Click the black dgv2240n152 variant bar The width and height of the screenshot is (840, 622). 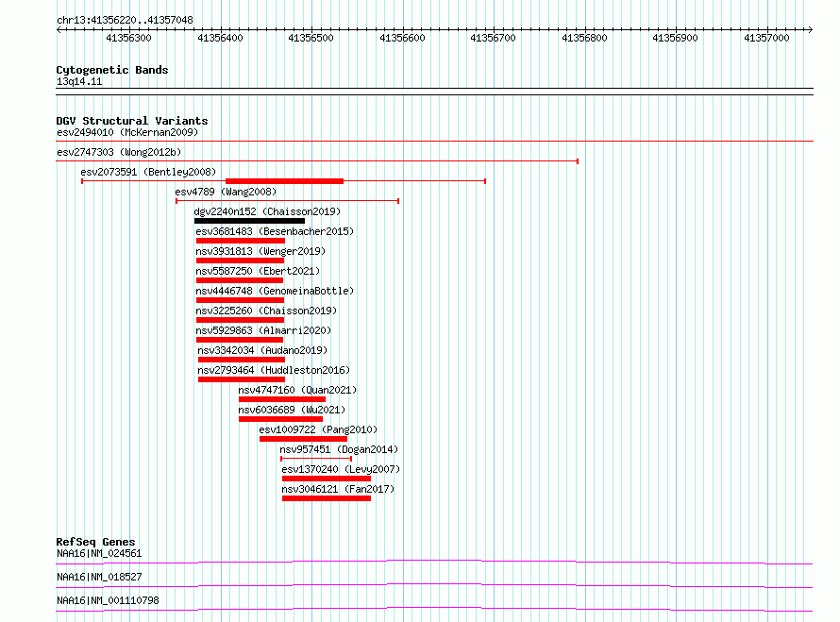point(250,221)
